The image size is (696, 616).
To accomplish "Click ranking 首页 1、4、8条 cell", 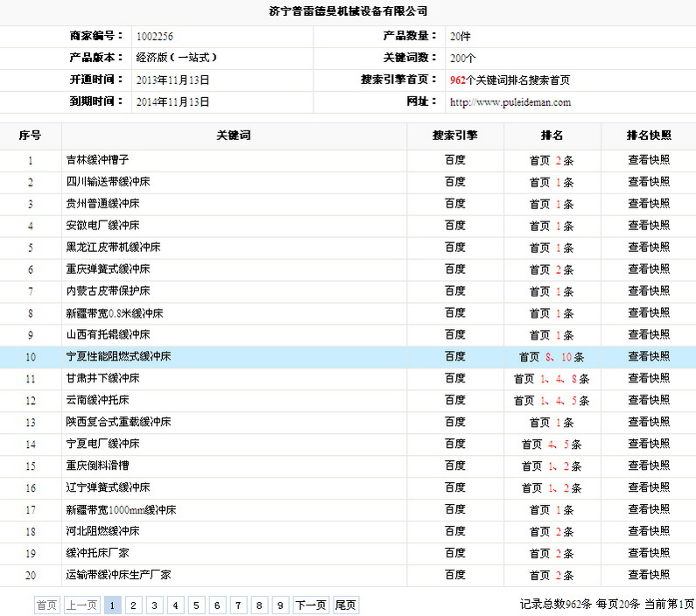I will (x=552, y=379).
